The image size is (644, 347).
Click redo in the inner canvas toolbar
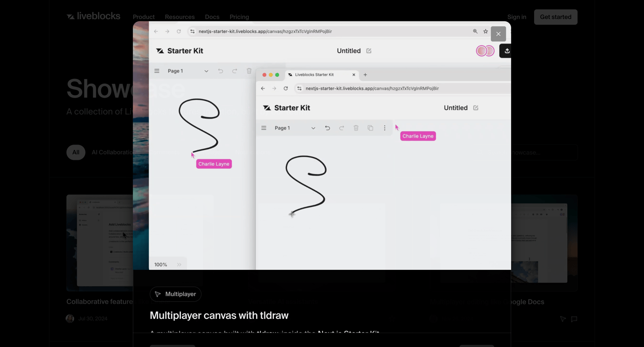[342, 128]
